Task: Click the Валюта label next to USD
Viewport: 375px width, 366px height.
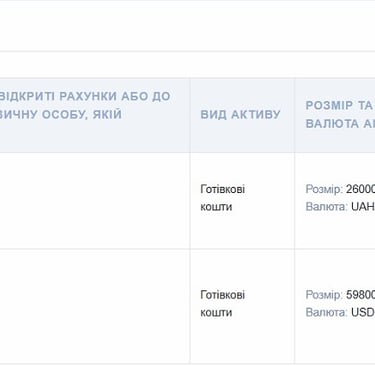Action: tap(327, 312)
